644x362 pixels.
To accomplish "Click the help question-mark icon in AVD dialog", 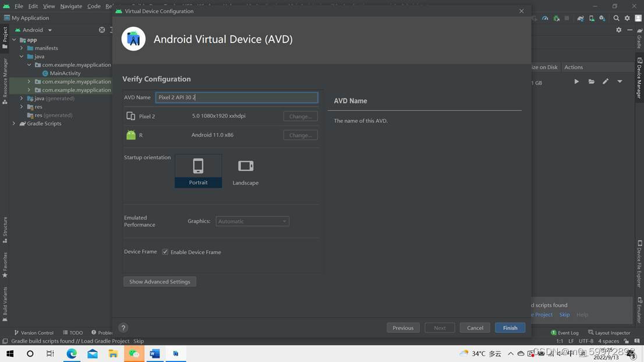I will [123, 328].
